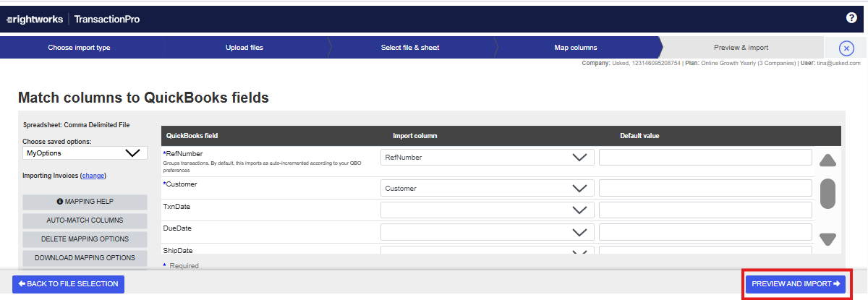Select the Map columns step
This screenshot has width=868, height=300.
coord(576,48)
